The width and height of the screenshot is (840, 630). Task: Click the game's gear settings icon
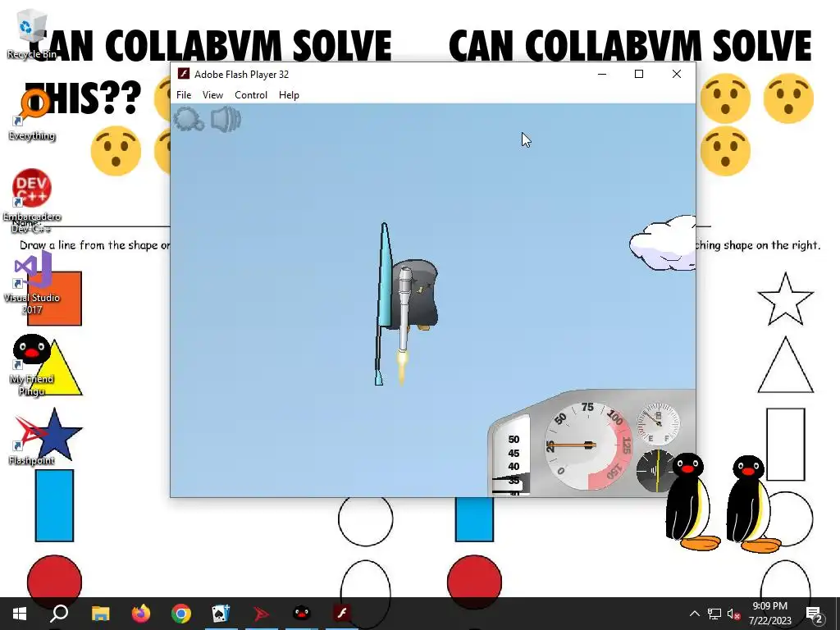pos(188,119)
